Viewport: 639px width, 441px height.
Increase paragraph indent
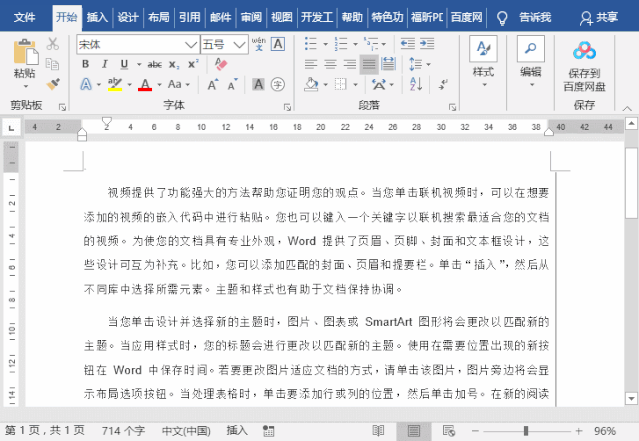427,44
